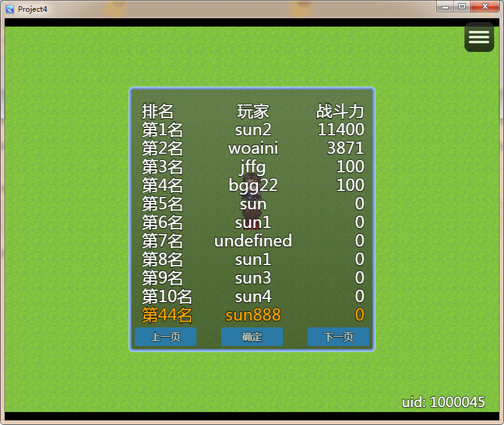Confirm with the 确定 button
This screenshot has height=425, width=504.
pyautogui.click(x=252, y=337)
